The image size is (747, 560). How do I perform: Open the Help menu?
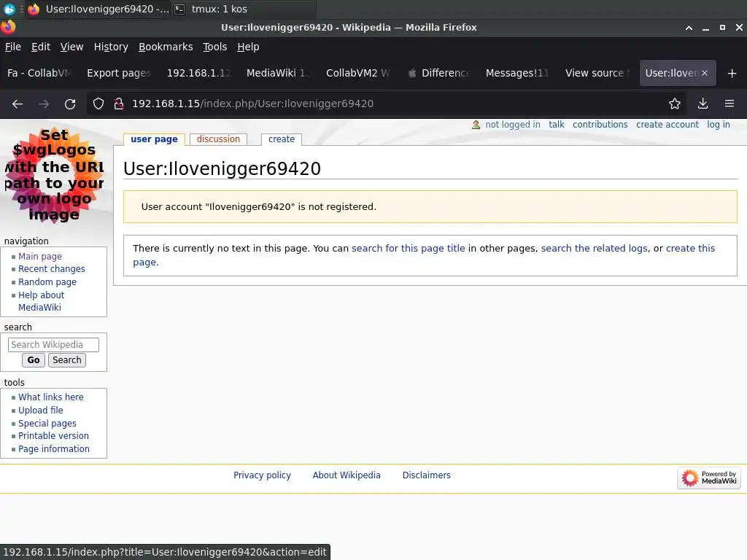[x=248, y=47]
